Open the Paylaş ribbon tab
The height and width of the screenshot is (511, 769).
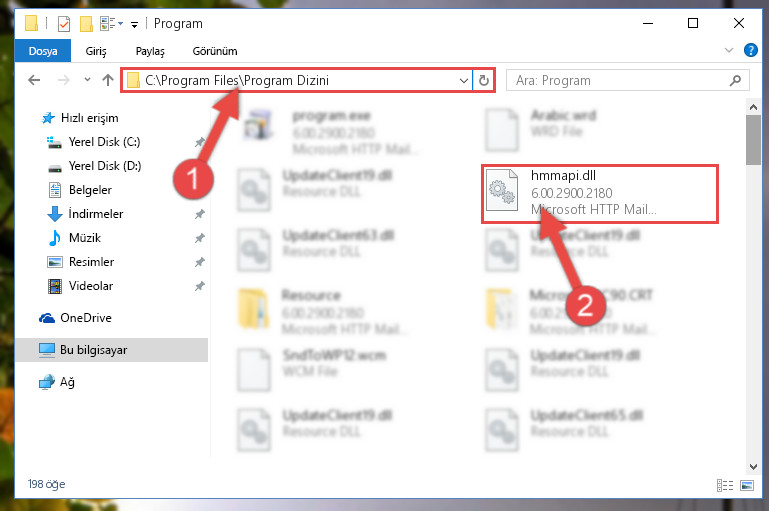pyautogui.click(x=150, y=51)
